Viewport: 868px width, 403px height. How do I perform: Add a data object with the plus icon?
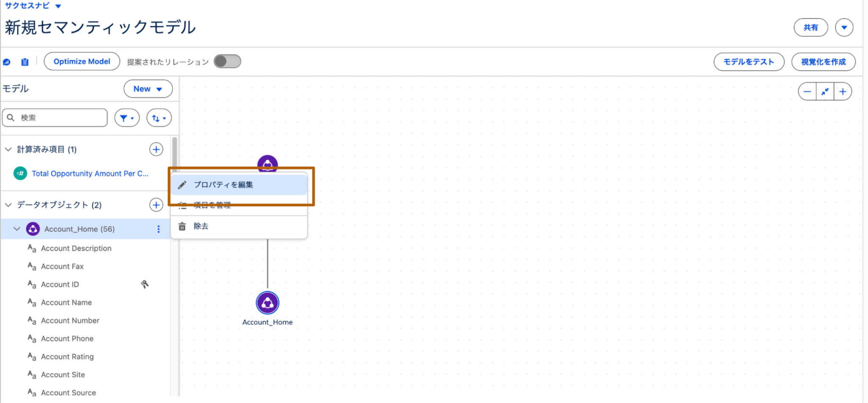coord(156,204)
